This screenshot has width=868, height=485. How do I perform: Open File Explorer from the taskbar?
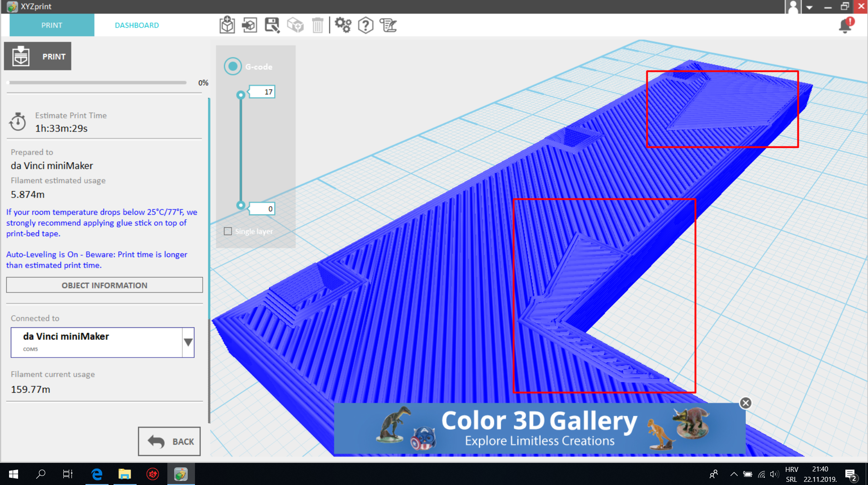pyautogui.click(x=124, y=474)
